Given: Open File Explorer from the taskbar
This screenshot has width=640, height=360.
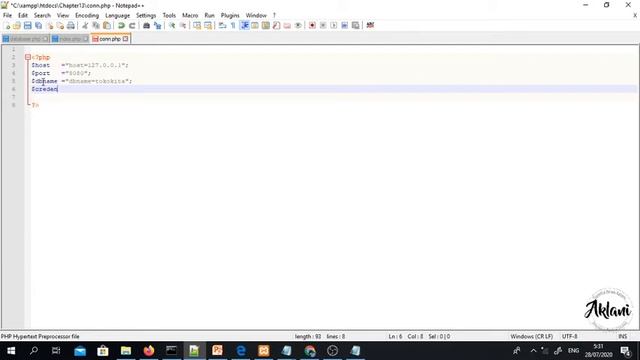Looking at the screenshot, I should (126, 351).
